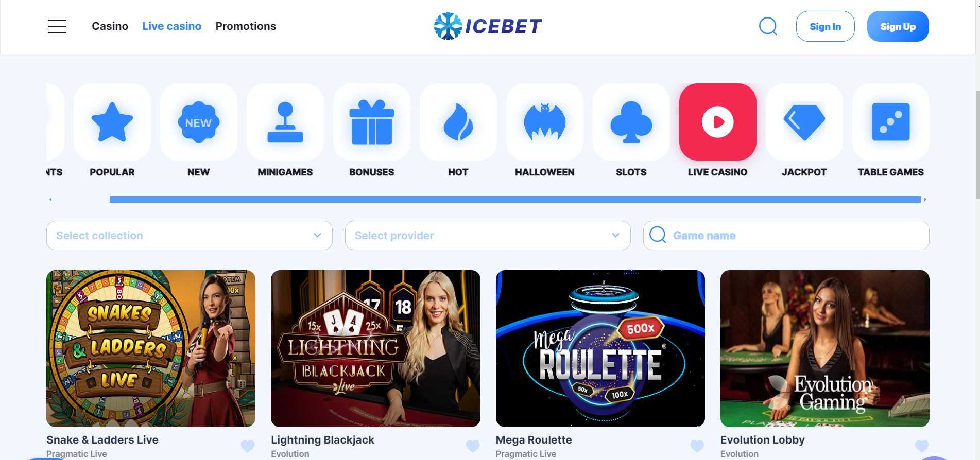Viewport: 980px width, 460px height.
Task: Favorite Snake & Ladders Live with heart
Action: coord(248,446)
